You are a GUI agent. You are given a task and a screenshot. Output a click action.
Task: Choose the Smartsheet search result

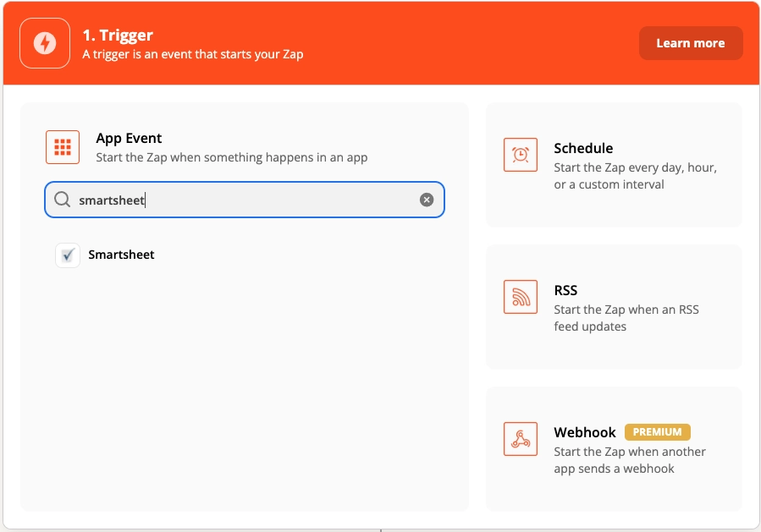point(121,255)
